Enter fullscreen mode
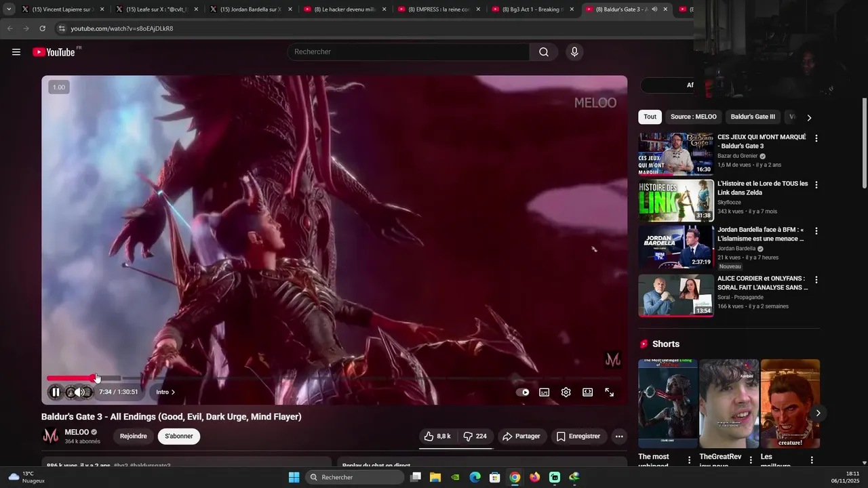This screenshot has width=868, height=488. (610, 392)
